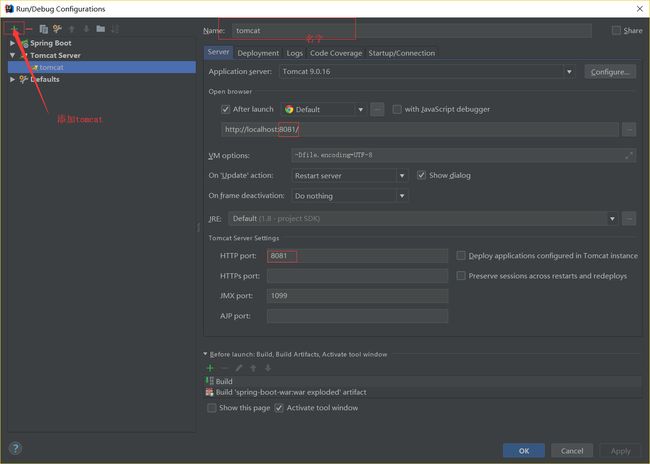Image resolution: width=650 pixels, height=464 pixels.
Task: Open the browse button beside the JRE field
Action: [x=629, y=219]
